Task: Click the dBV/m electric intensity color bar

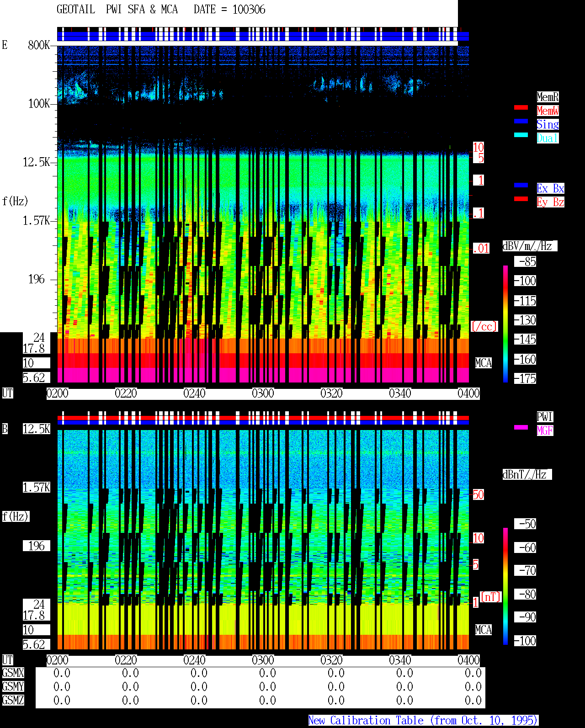Action: pos(505,324)
